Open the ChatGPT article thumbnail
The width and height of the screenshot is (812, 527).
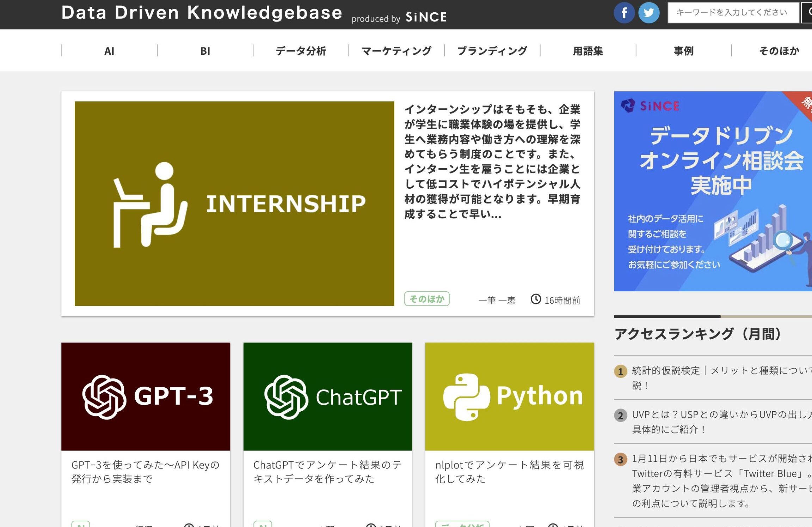coord(327,396)
